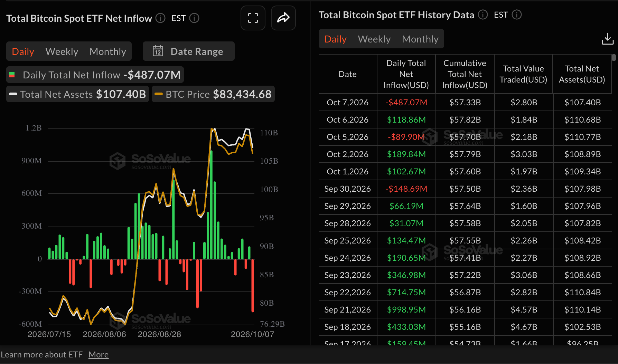Click the $102.53B net assets cell
This screenshot has width=618, height=364.
(x=582, y=327)
